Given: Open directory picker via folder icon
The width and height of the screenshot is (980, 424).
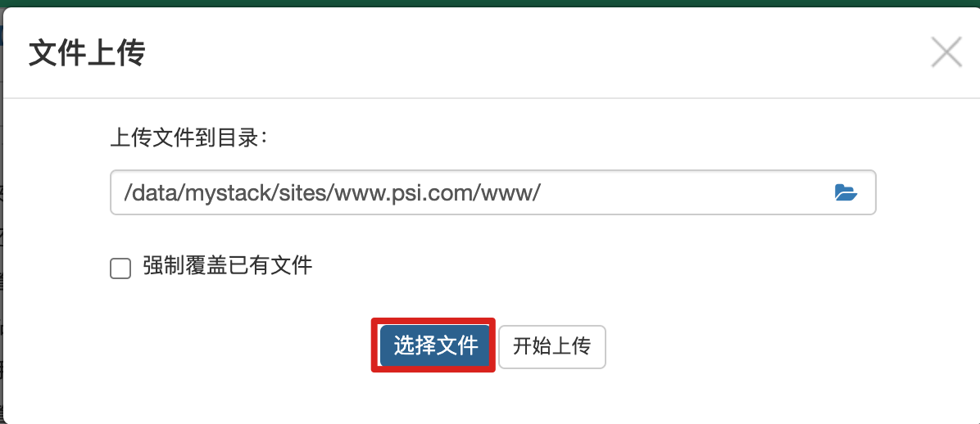Looking at the screenshot, I should tap(846, 193).
